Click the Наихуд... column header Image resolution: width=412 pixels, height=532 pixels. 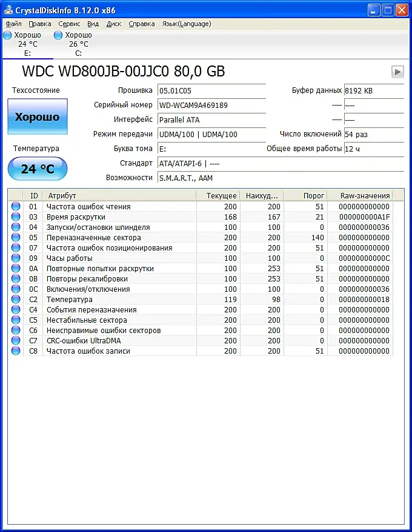click(262, 195)
